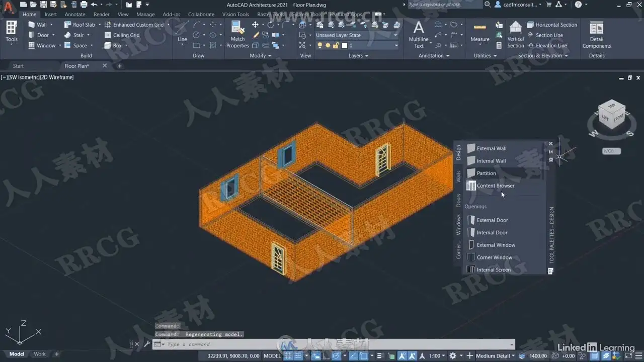644x362 pixels.
Task: Select the Window tool in Build panel
Action: point(42,46)
